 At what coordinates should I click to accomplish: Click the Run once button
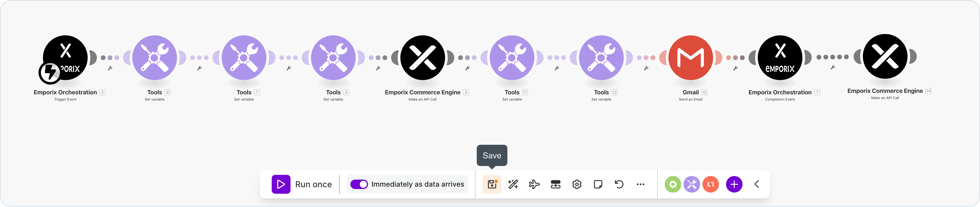click(x=302, y=184)
